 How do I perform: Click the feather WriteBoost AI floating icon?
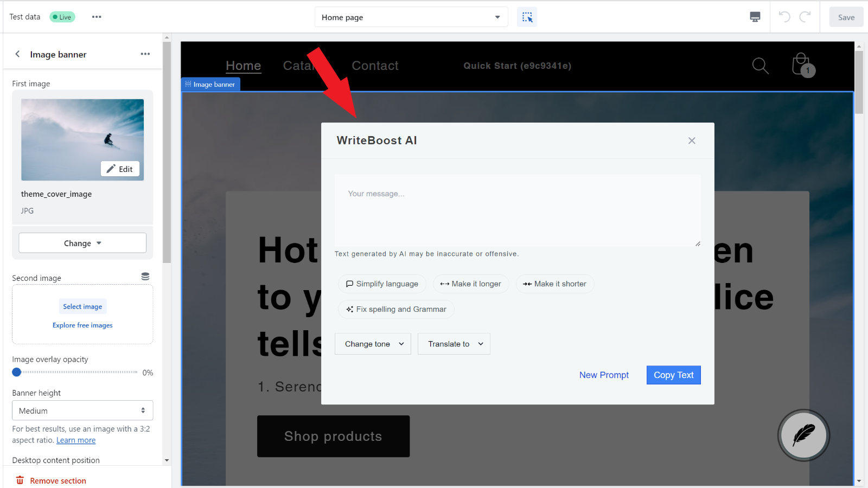[x=803, y=435]
